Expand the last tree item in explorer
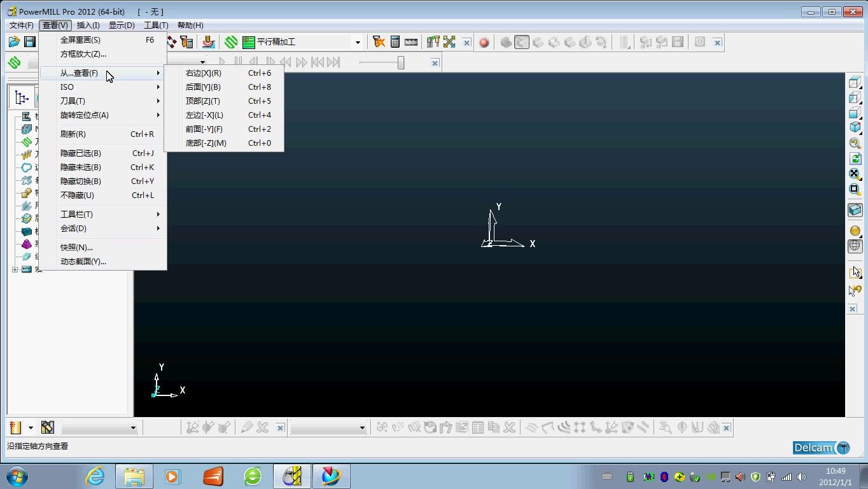This screenshot has width=868, height=489. pyautogui.click(x=15, y=269)
